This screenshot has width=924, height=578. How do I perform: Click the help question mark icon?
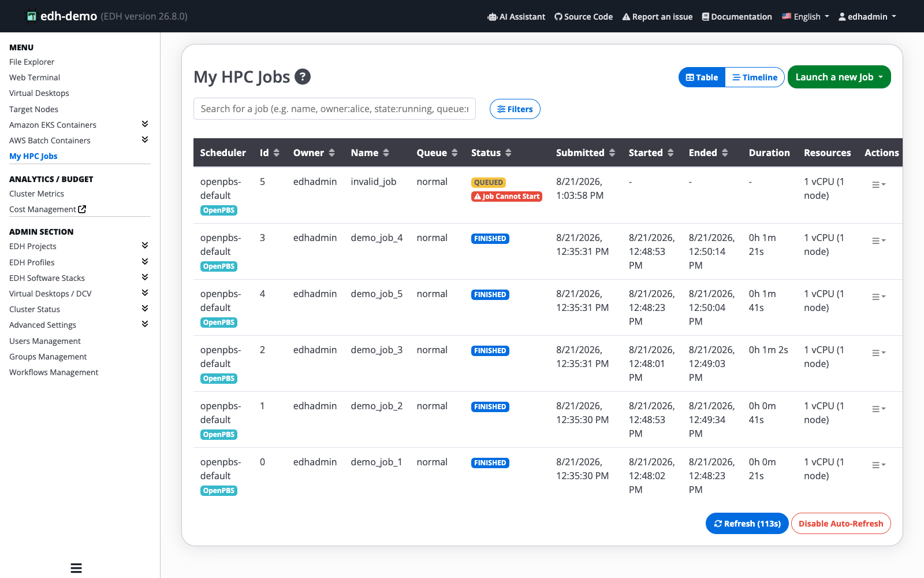(303, 76)
